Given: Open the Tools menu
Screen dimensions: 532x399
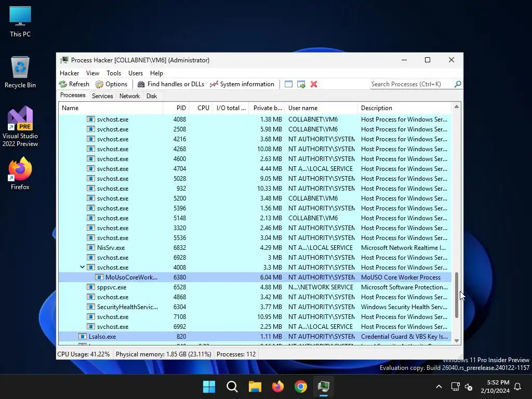Looking at the screenshot, I should 114,73.
